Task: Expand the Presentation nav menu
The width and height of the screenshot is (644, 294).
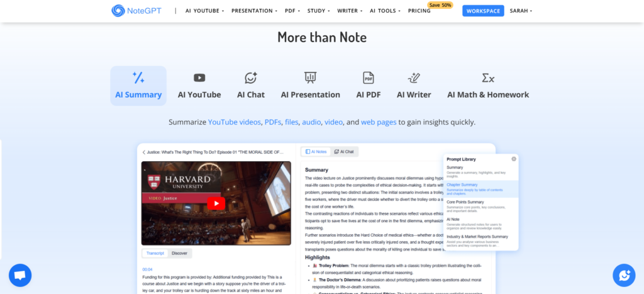Action: [x=254, y=11]
